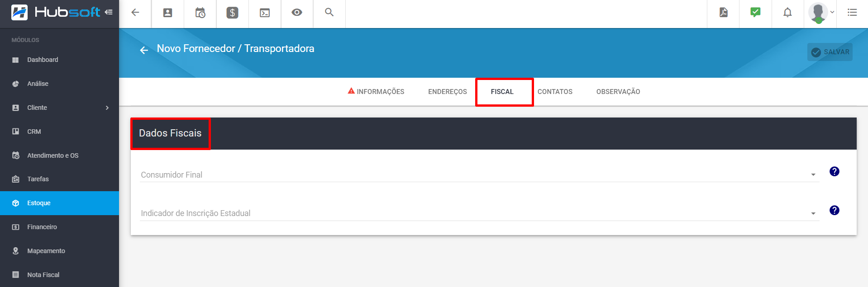
Task: Click help icon beside Consumidor Final
Action: 835,171
